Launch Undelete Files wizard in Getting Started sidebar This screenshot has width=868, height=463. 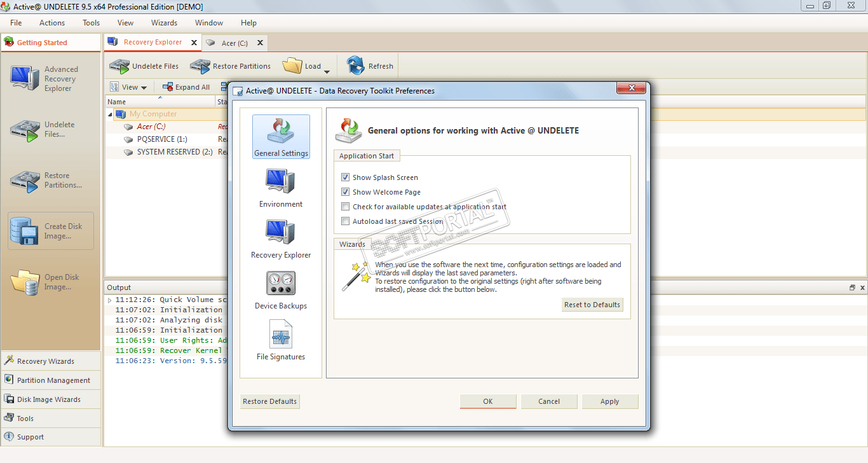[50, 130]
